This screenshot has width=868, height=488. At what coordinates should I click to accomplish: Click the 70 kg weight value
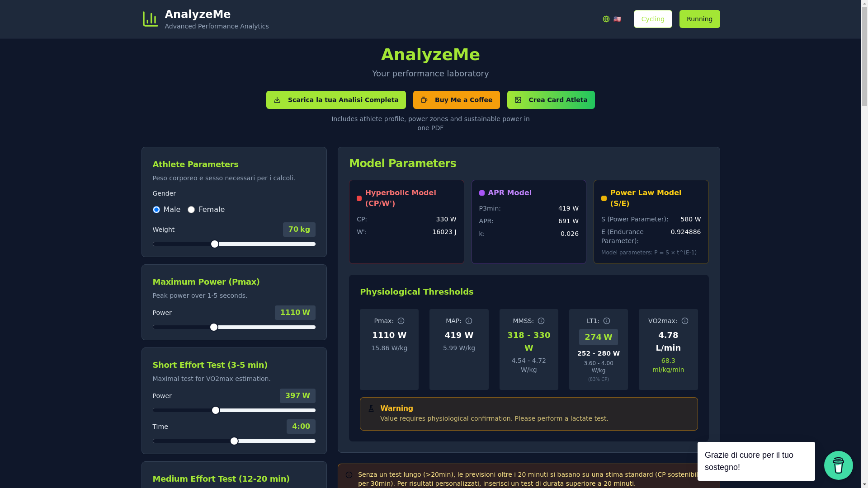(299, 230)
